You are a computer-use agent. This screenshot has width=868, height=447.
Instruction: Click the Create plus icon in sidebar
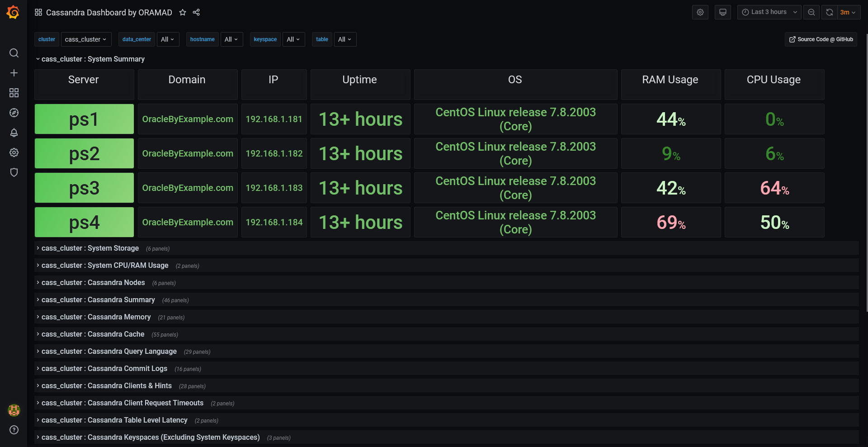pyautogui.click(x=14, y=73)
